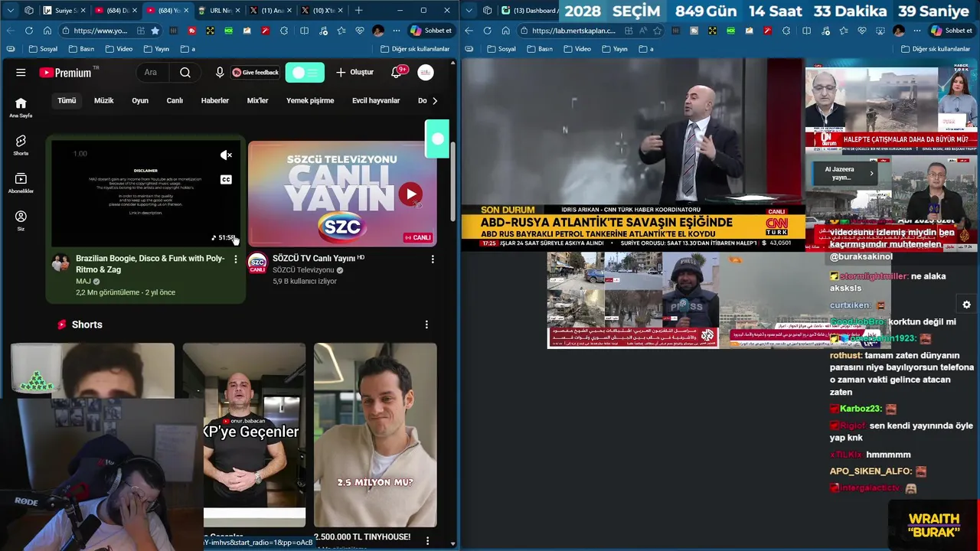This screenshot has height=551, width=980.
Task: Switch to Suriye browser tab
Action: [x=64, y=11]
